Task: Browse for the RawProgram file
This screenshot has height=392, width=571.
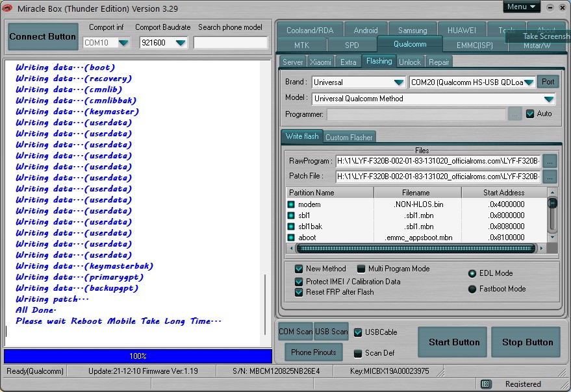Action: [550, 161]
